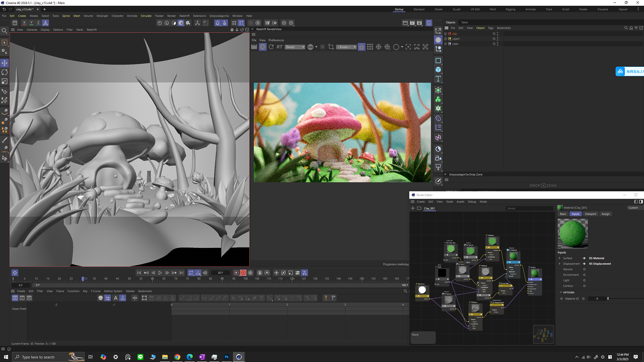This screenshot has width=644, height=362.
Task: Click the search icon in Objects manager
Action: click(626, 28)
